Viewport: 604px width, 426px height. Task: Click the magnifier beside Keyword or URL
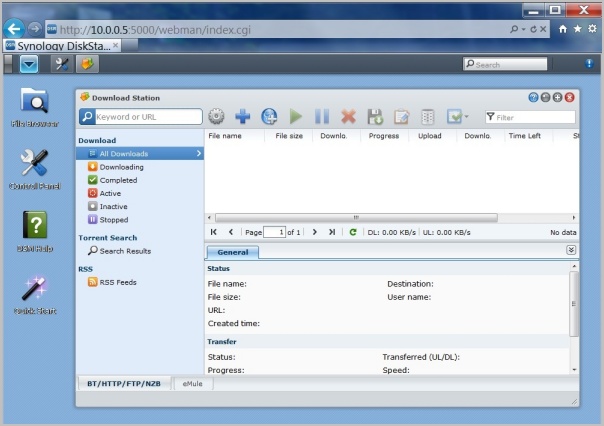(x=87, y=117)
